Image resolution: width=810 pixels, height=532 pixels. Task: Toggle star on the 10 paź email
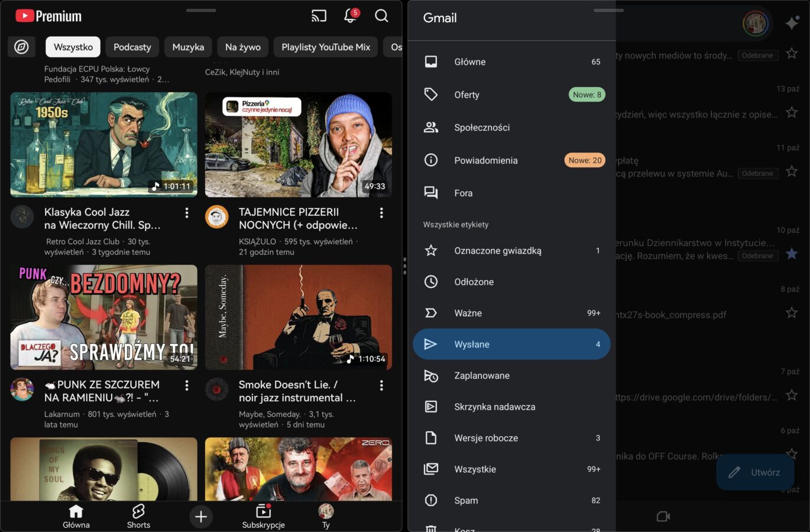click(x=792, y=254)
